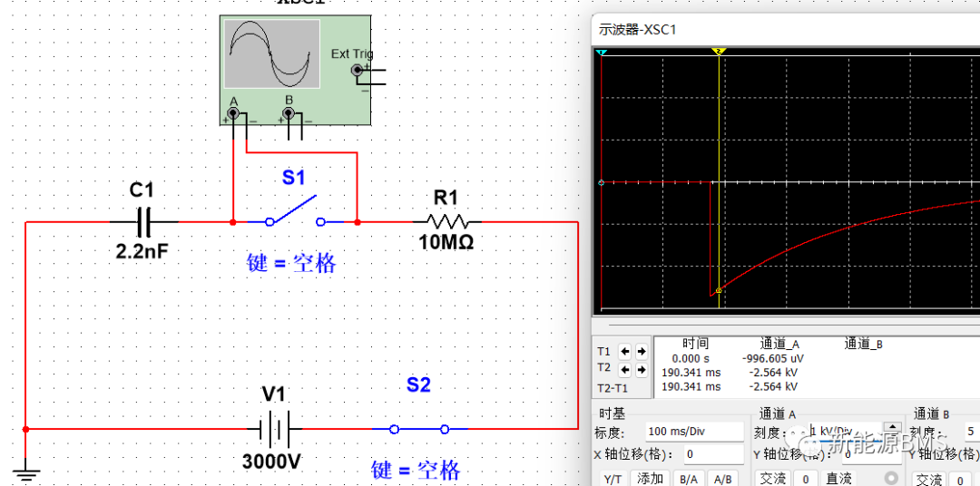The height and width of the screenshot is (486, 980).
Task: Select resistor R1 symbol
Action: (x=446, y=221)
